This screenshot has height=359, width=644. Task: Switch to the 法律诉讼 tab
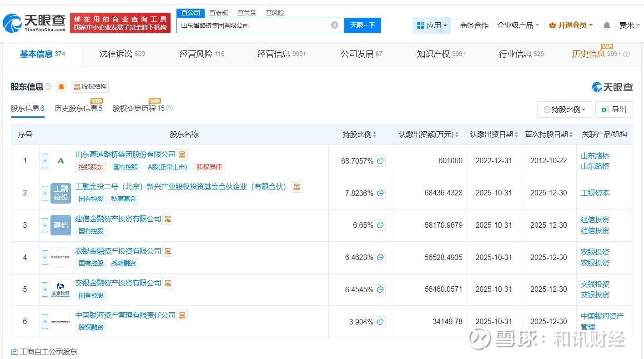point(122,54)
